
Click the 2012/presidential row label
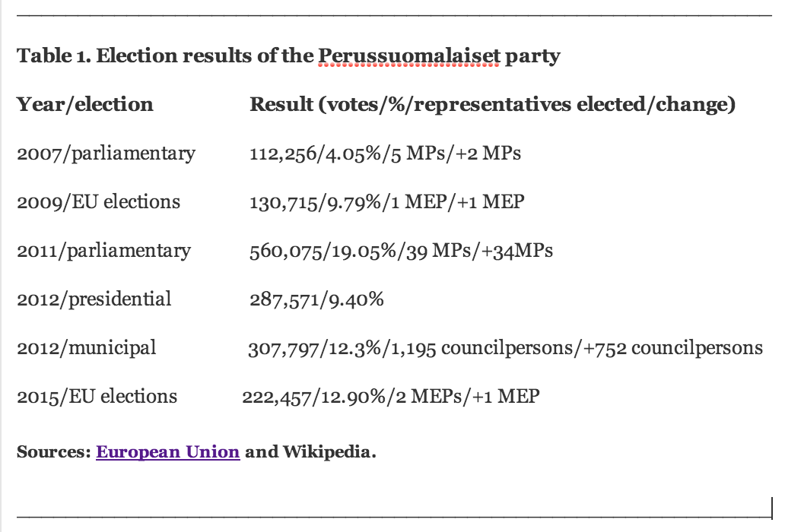click(94, 299)
